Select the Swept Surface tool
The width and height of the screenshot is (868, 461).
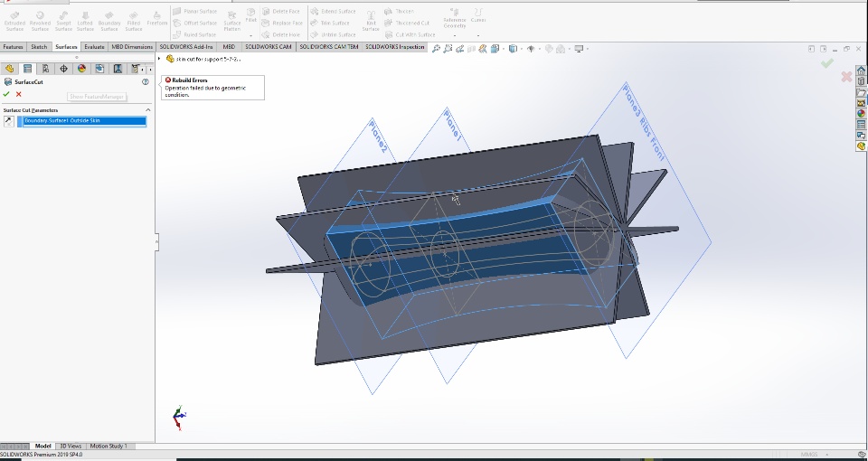coord(63,21)
